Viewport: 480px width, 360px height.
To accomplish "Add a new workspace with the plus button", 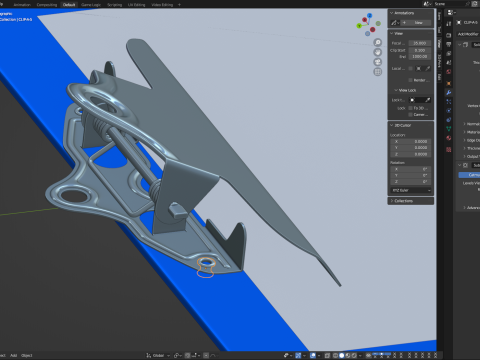I will (x=179, y=5).
